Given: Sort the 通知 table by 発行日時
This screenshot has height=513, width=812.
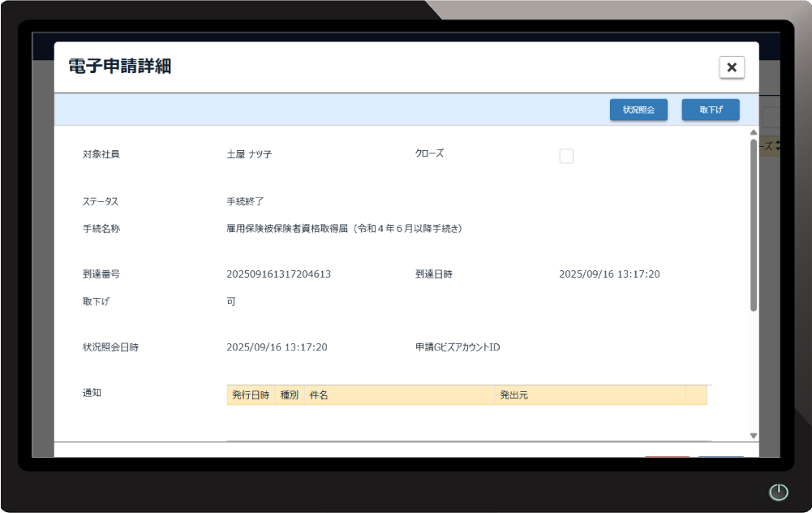Looking at the screenshot, I should [249, 395].
